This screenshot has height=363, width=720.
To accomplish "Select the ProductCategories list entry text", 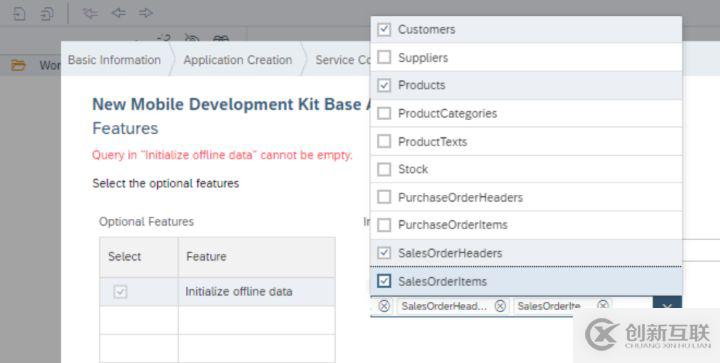I will tap(447, 113).
